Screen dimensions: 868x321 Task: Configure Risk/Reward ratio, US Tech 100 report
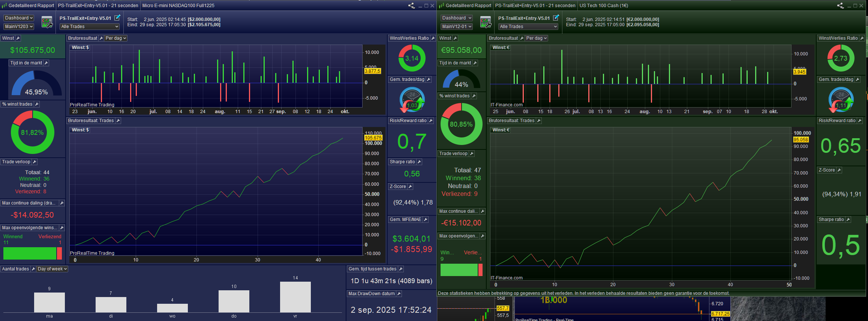(x=860, y=121)
